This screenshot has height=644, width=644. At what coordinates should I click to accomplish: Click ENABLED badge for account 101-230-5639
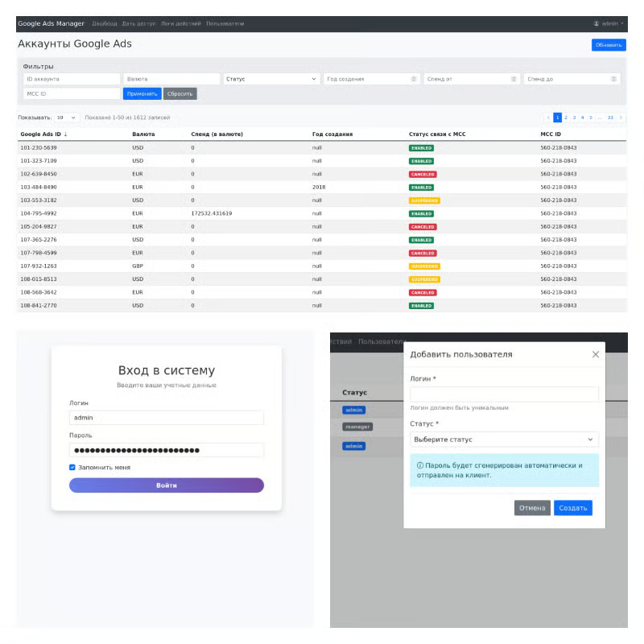[x=421, y=148]
